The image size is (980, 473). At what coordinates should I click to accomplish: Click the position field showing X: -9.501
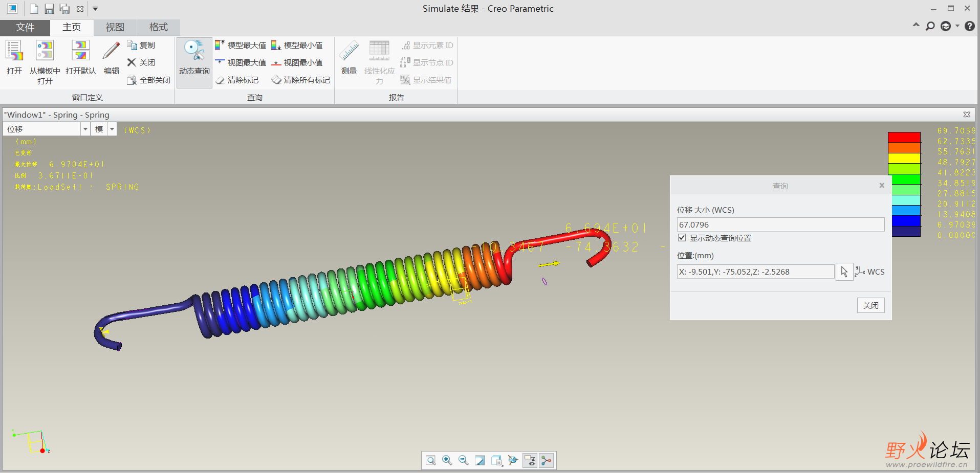coord(755,272)
